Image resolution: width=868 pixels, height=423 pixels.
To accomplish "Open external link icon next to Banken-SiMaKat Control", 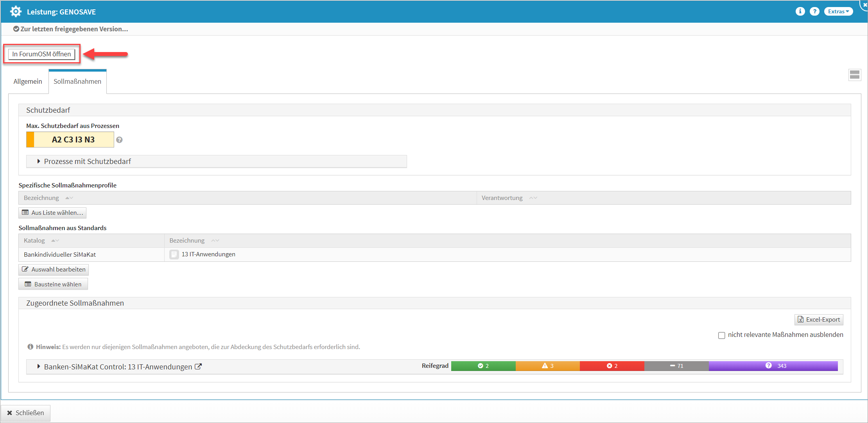I will pos(199,367).
